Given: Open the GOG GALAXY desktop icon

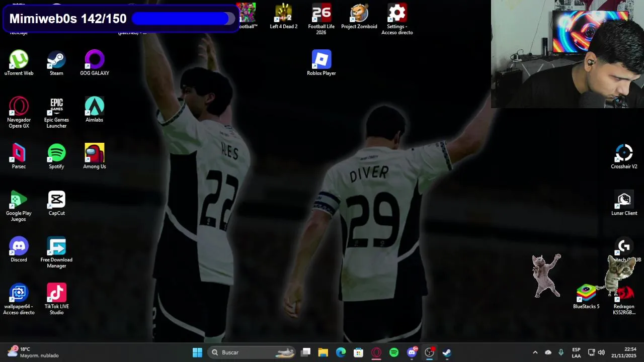Looking at the screenshot, I should [x=95, y=63].
